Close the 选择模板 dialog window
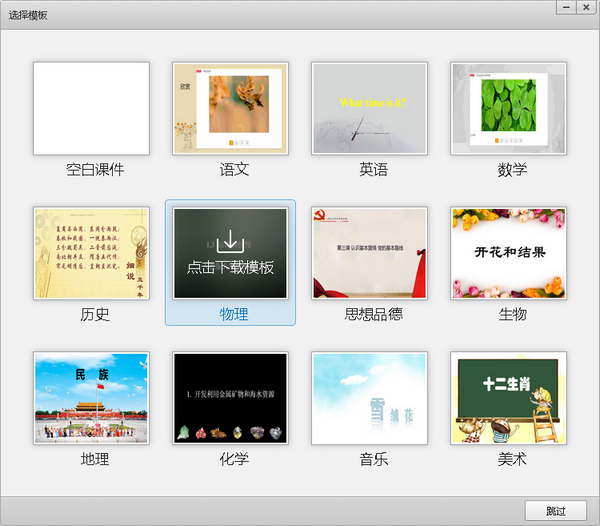The height and width of the screenshot is (526, 600). (584, 7)
